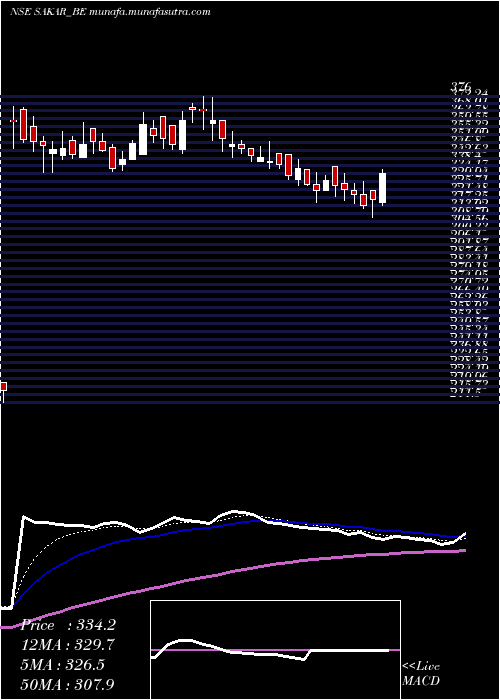The image size is (500, 700).
Task: Click the <<Live MACD label
Action: pyautogui.click(x=421, y=673)
